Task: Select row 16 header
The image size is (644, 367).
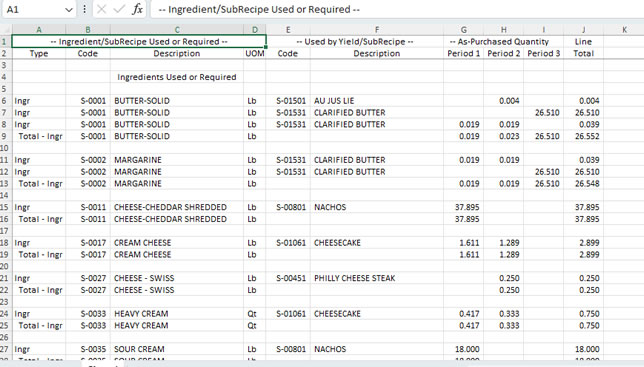Action: pyautogui.click(x=5, y=219)
